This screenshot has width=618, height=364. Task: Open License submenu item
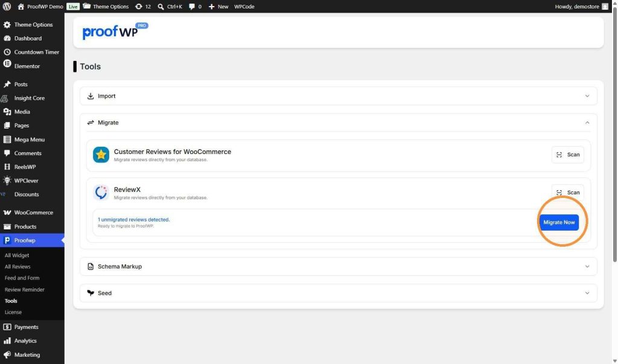(x=13, y=312)
